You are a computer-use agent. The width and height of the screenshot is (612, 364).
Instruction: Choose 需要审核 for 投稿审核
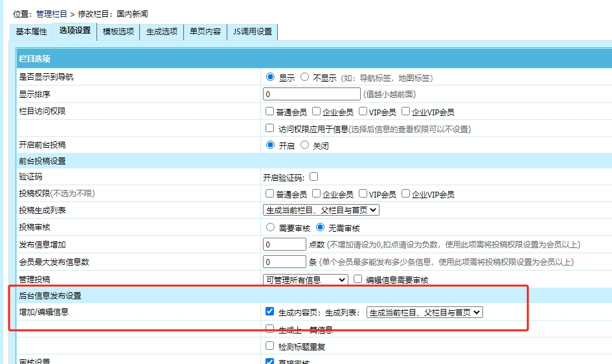point(271,227)
